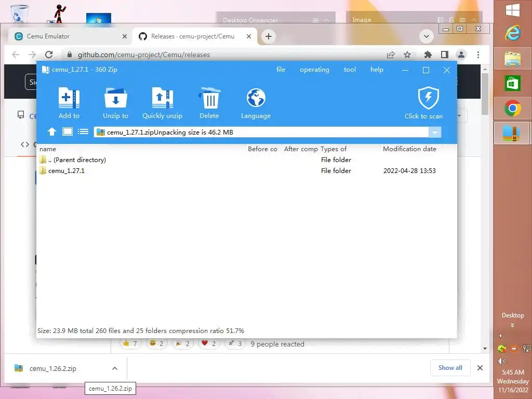This screenshot has height=399, width=532.
Task: Open the operating menu
Action: (314, 70)
